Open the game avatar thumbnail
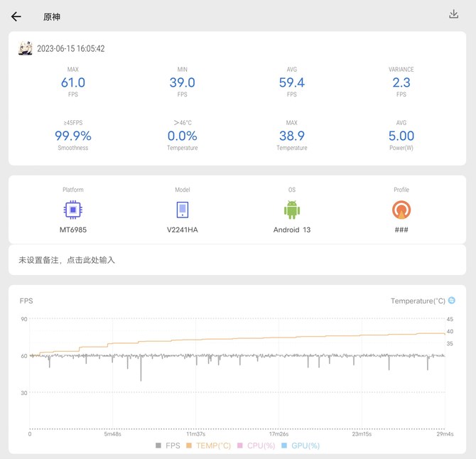This screenshot has width=476, height=459. 26,48
